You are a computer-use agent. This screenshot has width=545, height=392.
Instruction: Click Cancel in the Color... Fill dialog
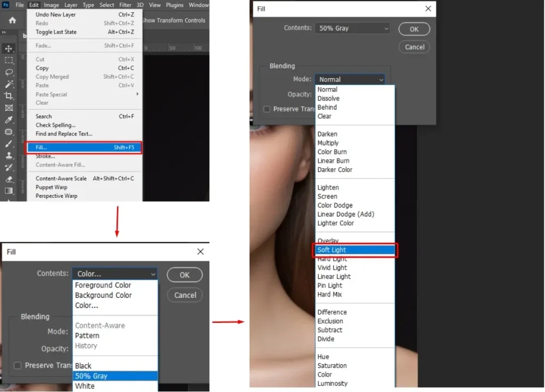coord(185,295)
